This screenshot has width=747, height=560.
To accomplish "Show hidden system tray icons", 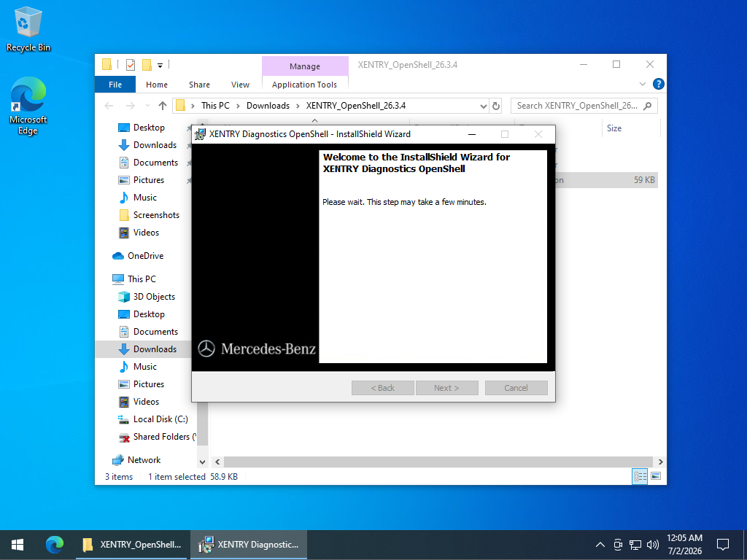I will pos(600,544).
